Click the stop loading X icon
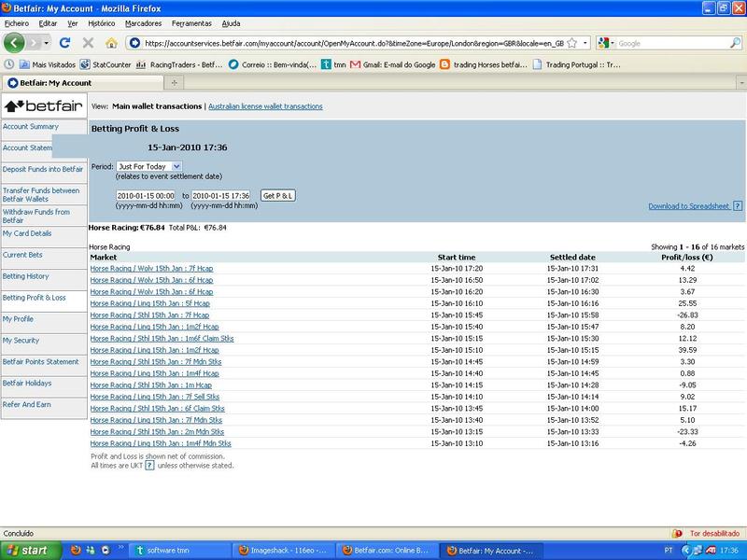The height and width of the screenshot is (560, 747). coord(88,43)
